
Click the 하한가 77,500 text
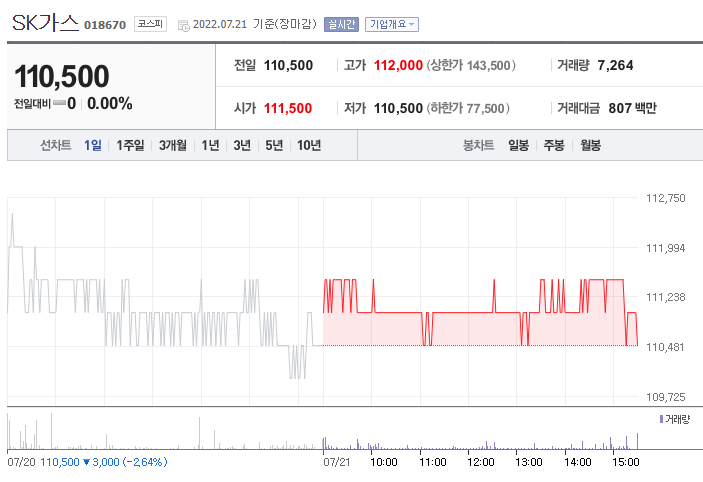468,109
